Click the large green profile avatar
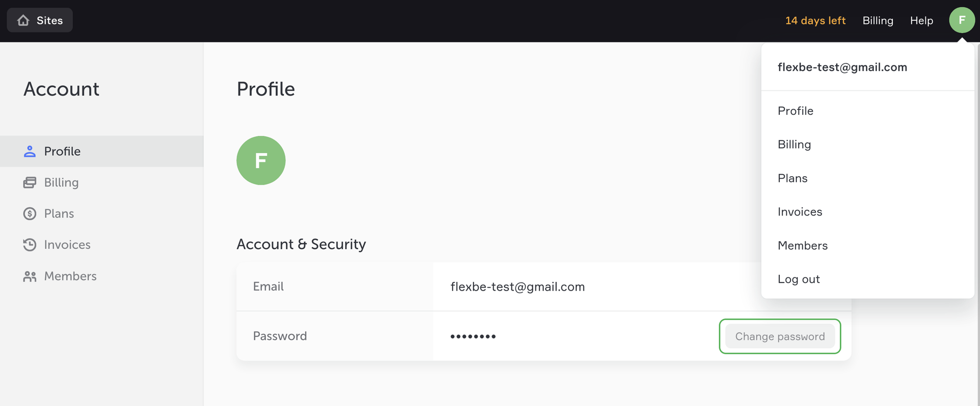Image resolution: width=980 pixels, height=406 pixels. click(x=261, y=160)
